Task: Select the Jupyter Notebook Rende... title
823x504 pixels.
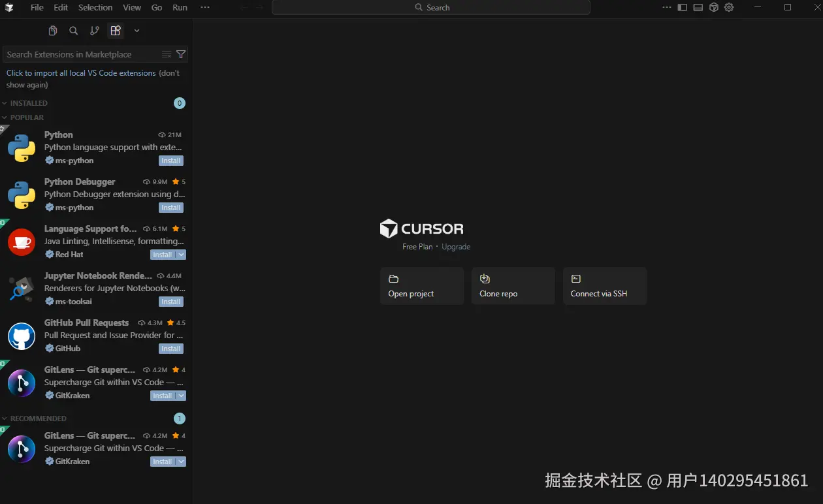Action: pyautogui.click(x=98, y=276)
